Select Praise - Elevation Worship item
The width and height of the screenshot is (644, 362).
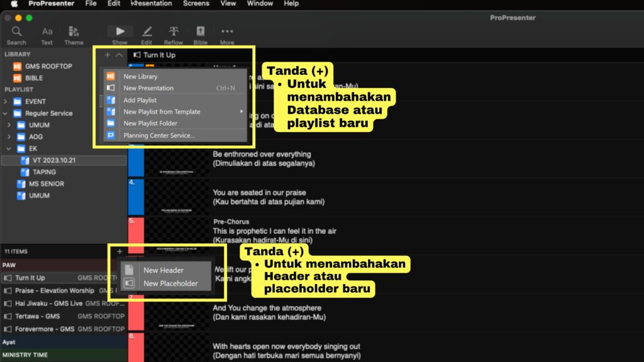coord(64,290)
